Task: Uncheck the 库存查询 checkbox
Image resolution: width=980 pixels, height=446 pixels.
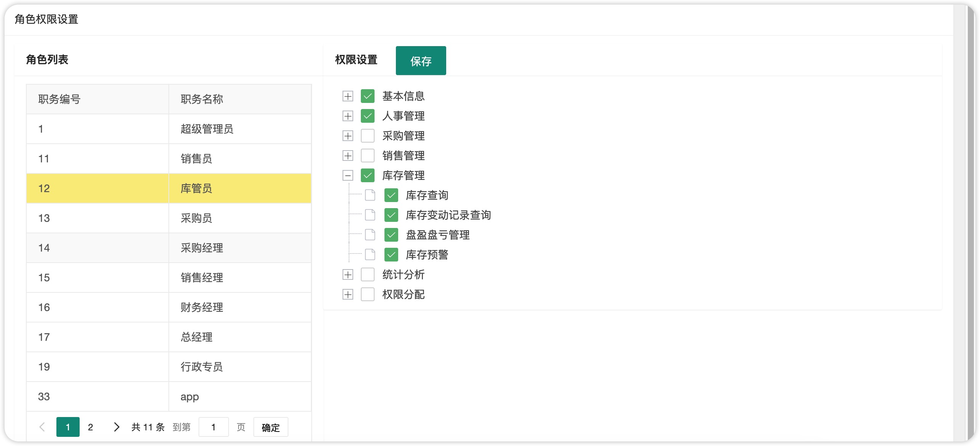Action: click(391, 195)
